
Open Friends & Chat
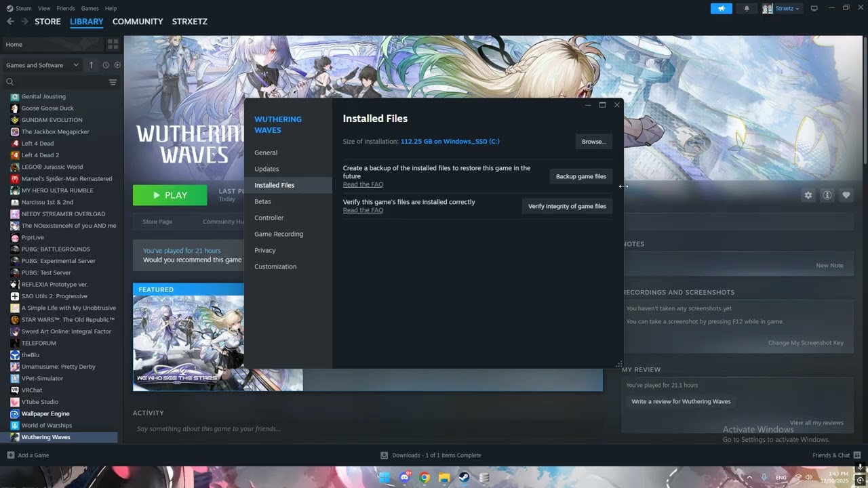click(x=836, y=455)
